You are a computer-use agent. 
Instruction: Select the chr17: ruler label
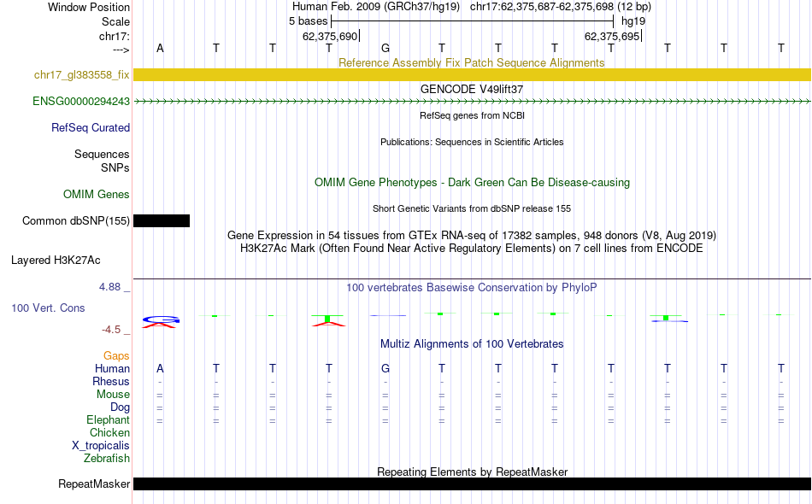pos(115,36)
